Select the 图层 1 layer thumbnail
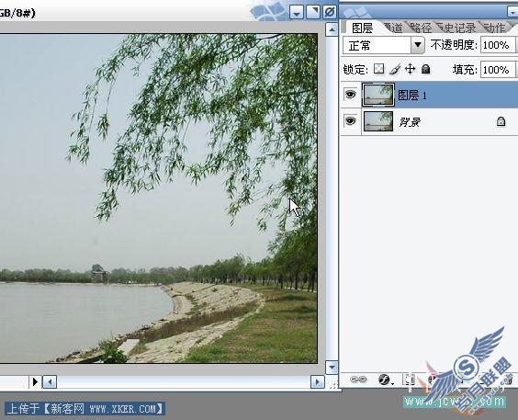Screen dimensions: 518x420 [378, 95]
